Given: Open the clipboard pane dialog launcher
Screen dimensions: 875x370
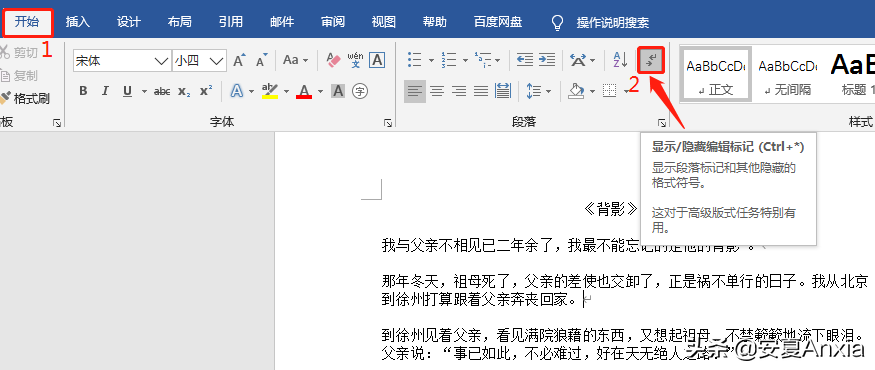Looking at the screenshot, I should coord(57,123).
